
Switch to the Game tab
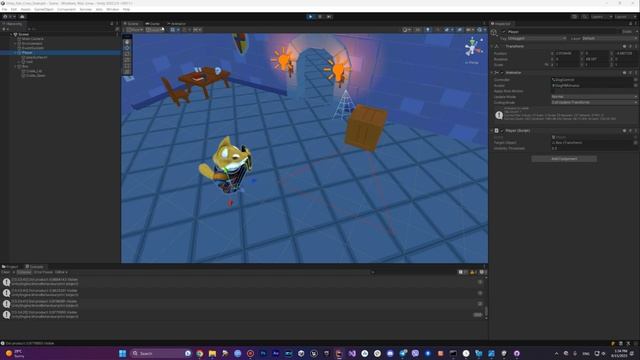(x=153, y=24)
